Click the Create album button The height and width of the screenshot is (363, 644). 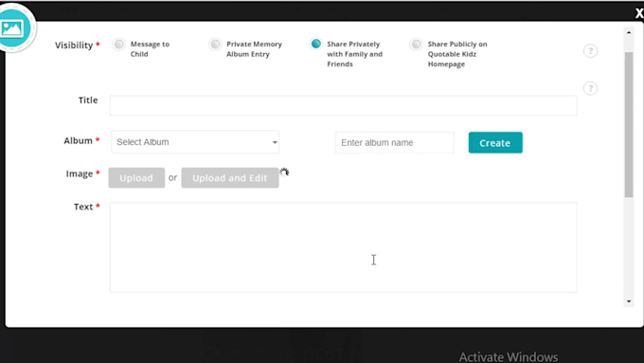(x=495, y=143)
